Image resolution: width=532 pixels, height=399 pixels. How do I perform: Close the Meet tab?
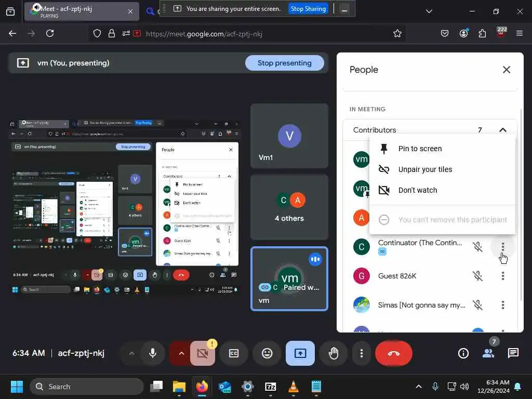130,11
